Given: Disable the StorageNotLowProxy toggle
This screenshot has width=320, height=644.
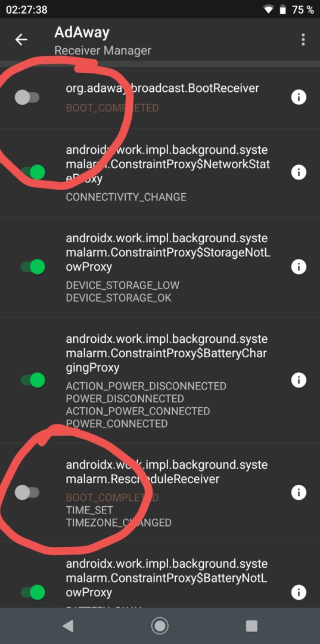Looking at the screenshot, I should point(33,267).
